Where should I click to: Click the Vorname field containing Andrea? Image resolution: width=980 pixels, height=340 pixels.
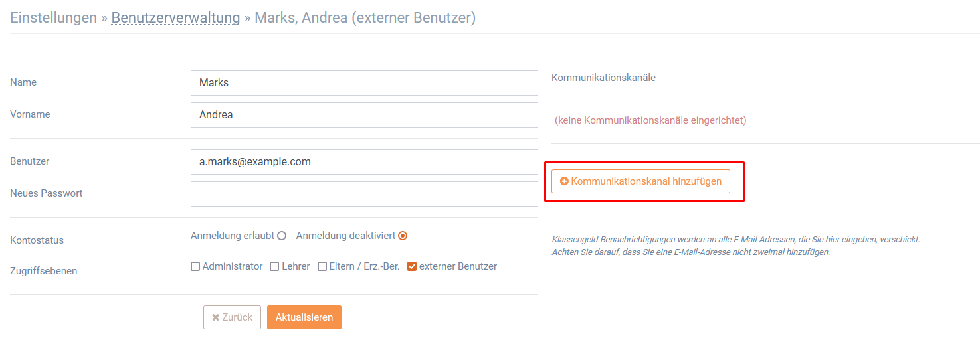point(364,115)
